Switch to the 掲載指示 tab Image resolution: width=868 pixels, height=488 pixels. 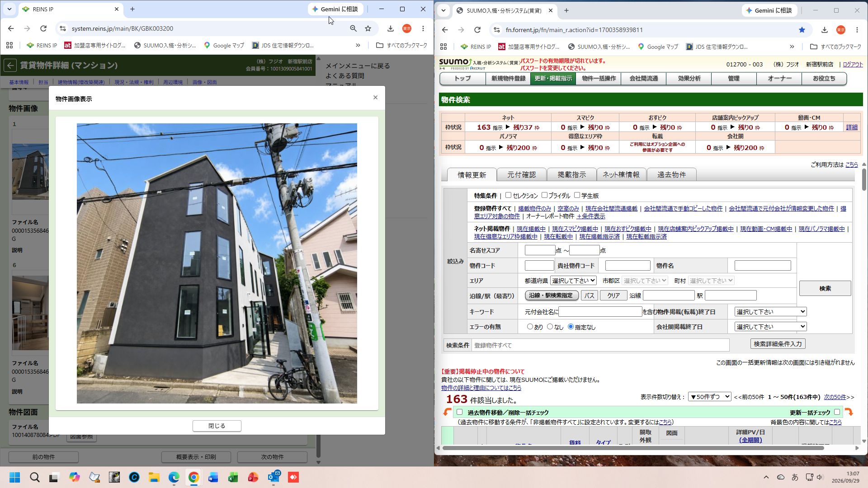571,175
